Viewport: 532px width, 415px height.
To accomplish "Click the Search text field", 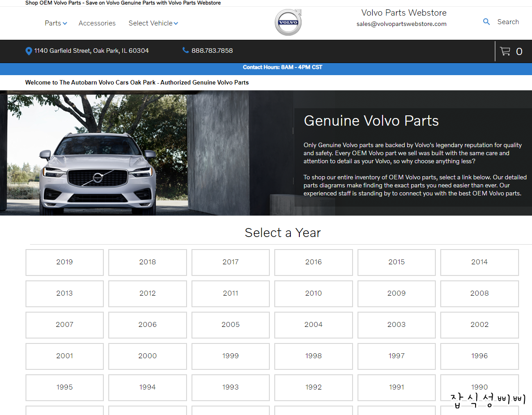I will tap(508, 22).
